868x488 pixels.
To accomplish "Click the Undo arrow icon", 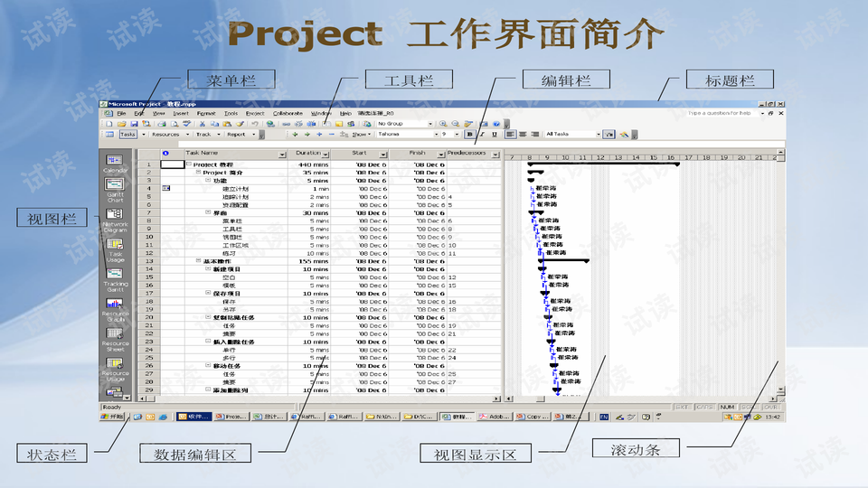I will click(255, 124).
